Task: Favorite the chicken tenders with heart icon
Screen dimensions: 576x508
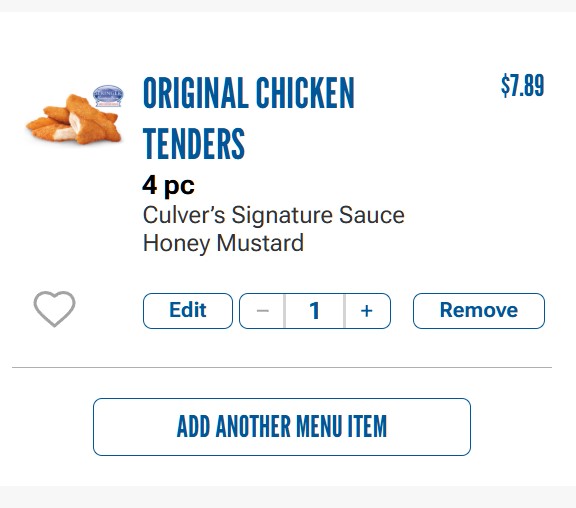Action: tap(54, 309)
